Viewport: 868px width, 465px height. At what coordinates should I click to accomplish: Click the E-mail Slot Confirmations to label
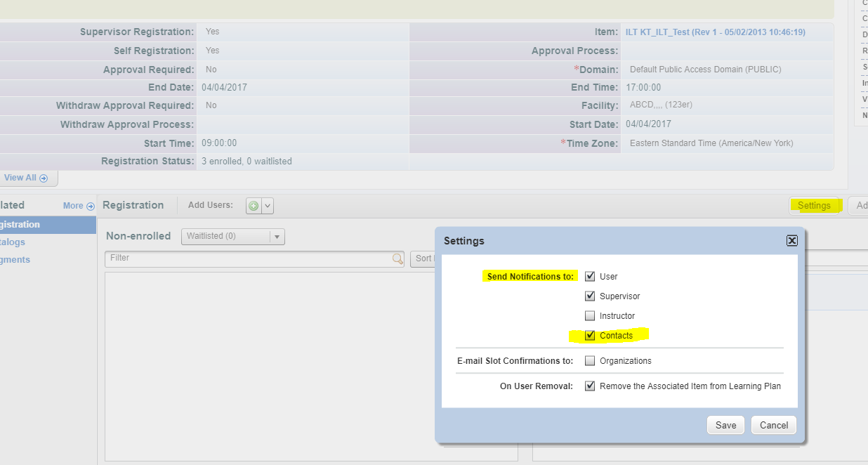click(x=515, y=360)
